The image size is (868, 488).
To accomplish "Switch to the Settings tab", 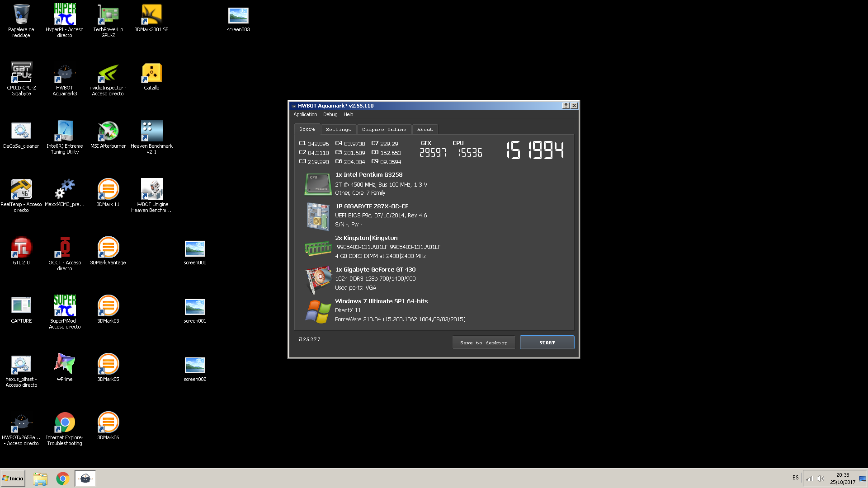I will click(338, 130).
